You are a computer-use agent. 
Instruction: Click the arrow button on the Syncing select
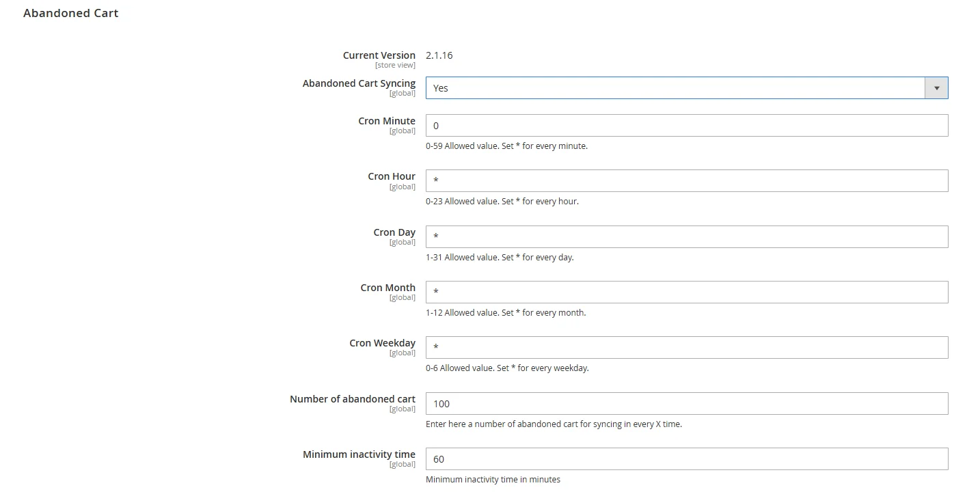[936, 88]
